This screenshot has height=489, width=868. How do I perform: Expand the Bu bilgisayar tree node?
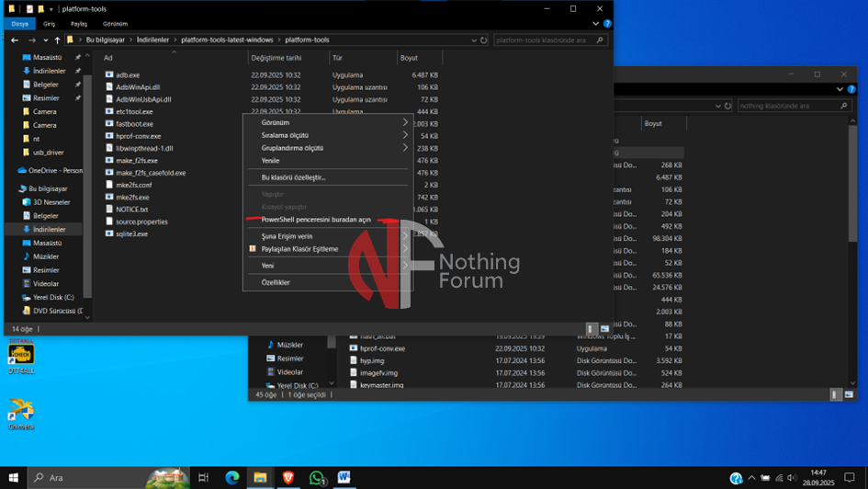click(x=13, y=188)
